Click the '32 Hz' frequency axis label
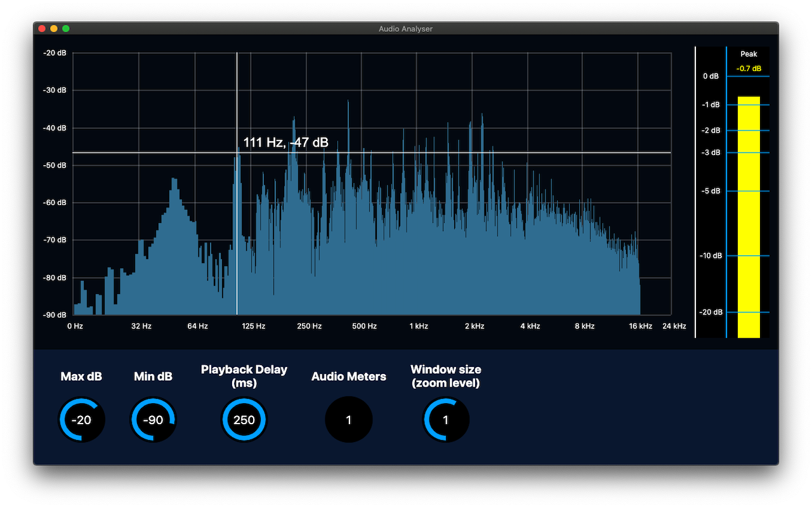 [x=141, y=326]
